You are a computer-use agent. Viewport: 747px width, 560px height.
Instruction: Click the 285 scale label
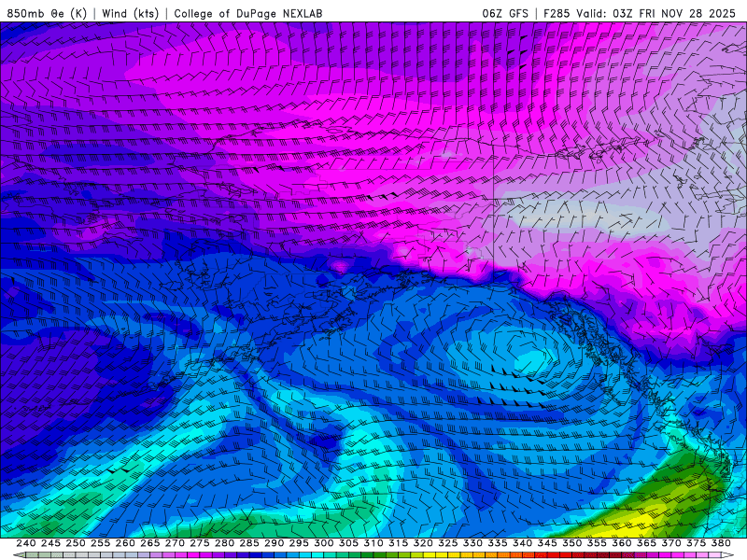point(249,543)
